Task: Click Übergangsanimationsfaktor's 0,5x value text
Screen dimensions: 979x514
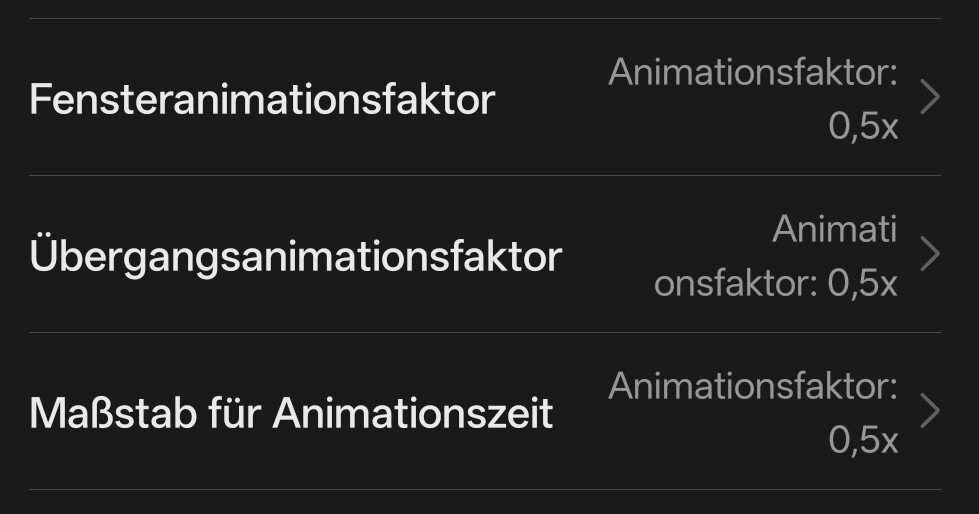Action: click(x=863, y=284)
